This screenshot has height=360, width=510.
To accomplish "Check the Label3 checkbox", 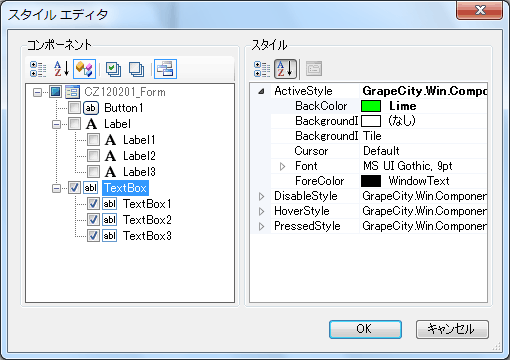I will point(93,172).
